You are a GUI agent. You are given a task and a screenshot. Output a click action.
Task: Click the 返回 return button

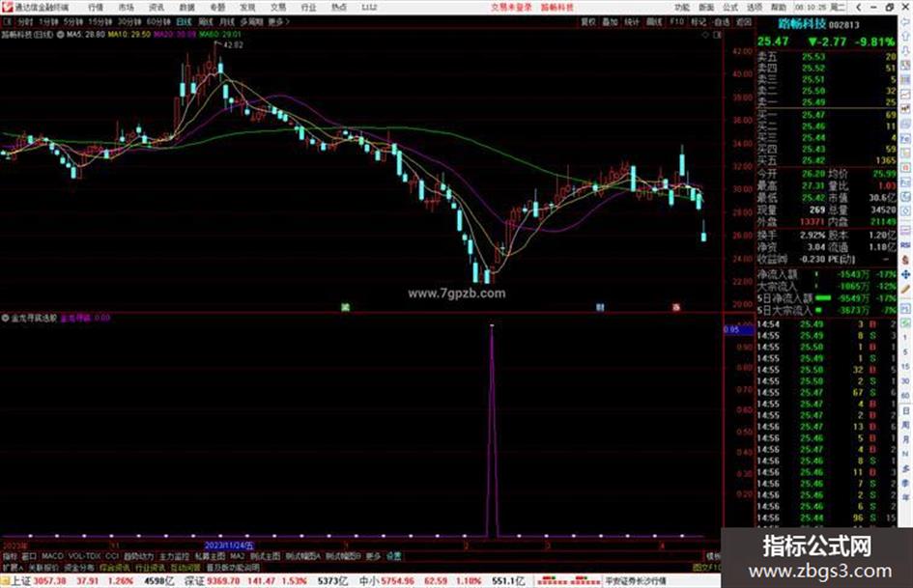click(744, 21)
